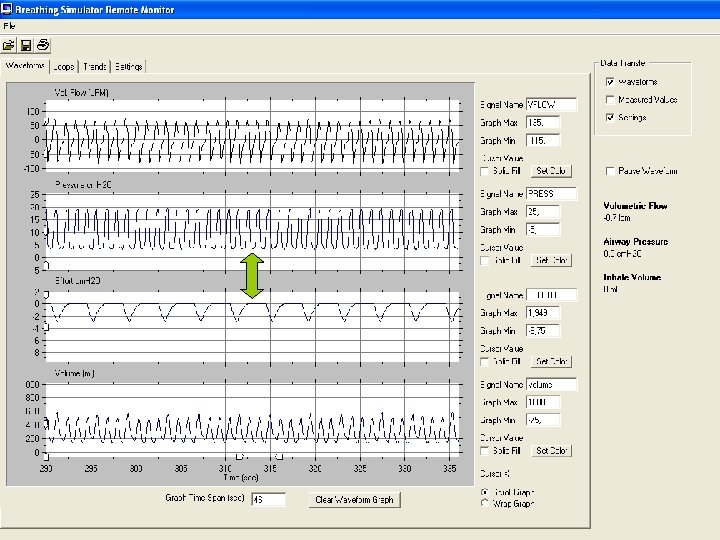Click the Save disk toolbar icon

tap(26, 45)
